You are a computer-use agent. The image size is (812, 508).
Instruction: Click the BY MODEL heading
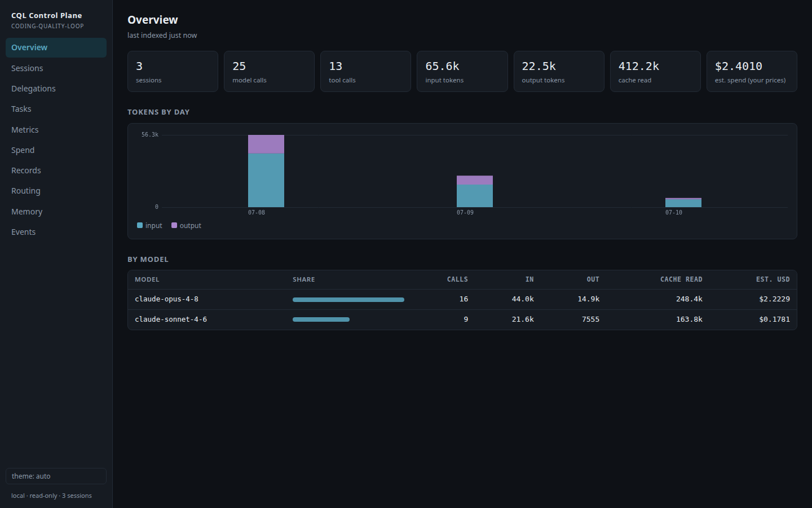pos(148,260)
